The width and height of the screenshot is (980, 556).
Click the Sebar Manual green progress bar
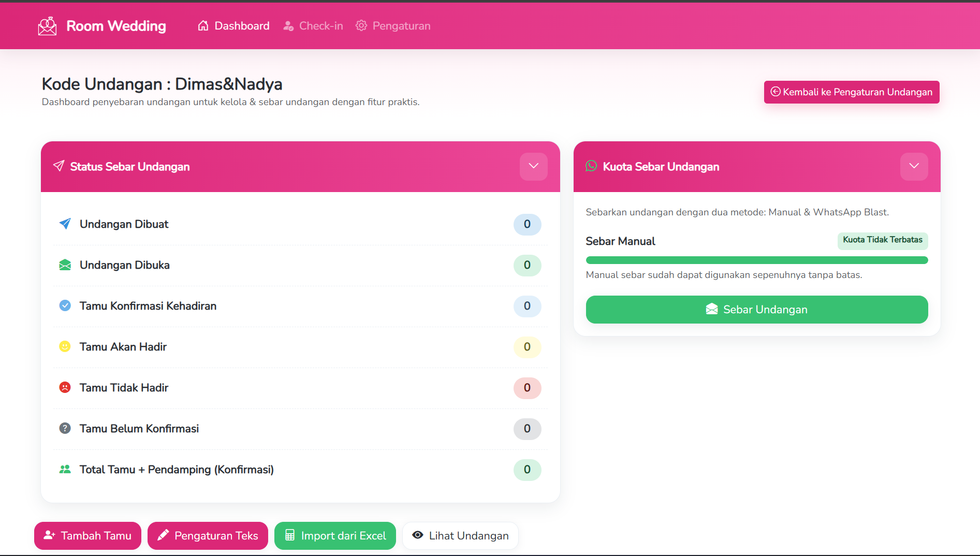click(756, 260)
